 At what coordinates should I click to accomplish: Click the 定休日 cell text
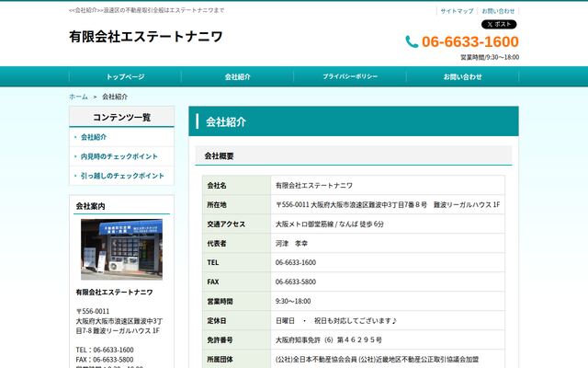click(336, 321)
